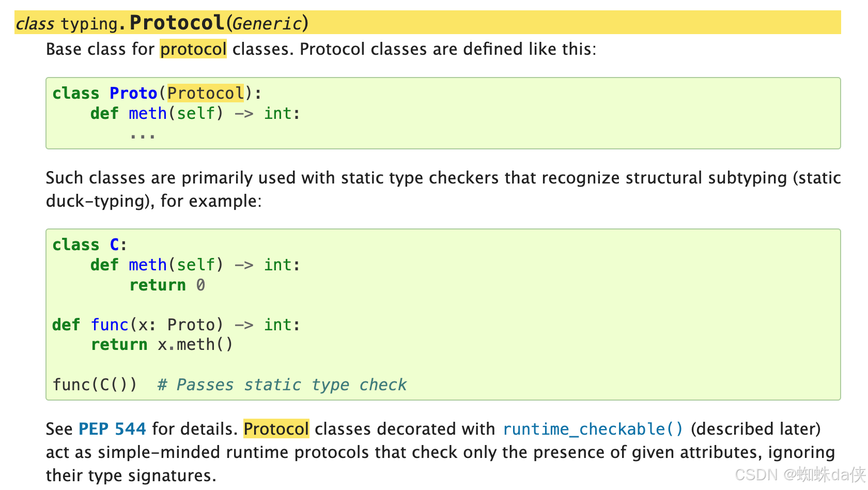The width and height of the screenshot is (868, 490).
Task: Click 'def meth(self) -> int:' under class C
Action: pyautogui.click(x=195, y=265)
